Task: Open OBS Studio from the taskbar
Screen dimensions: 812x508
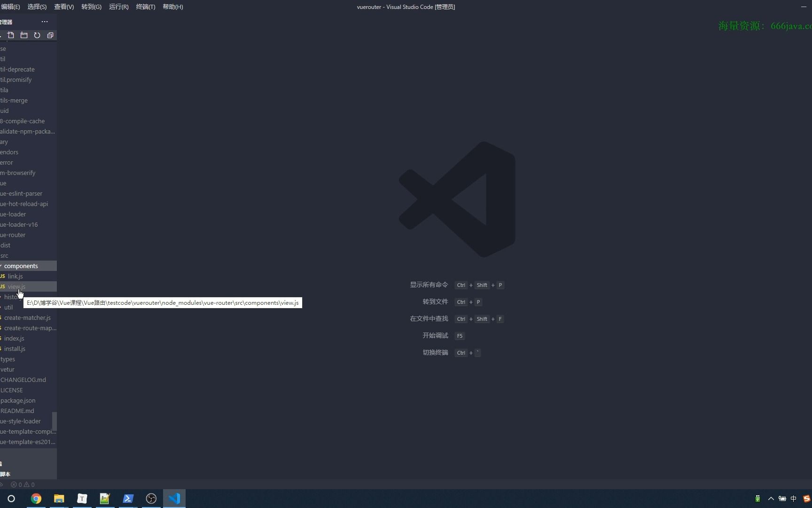Action: (x=151, y=499)
